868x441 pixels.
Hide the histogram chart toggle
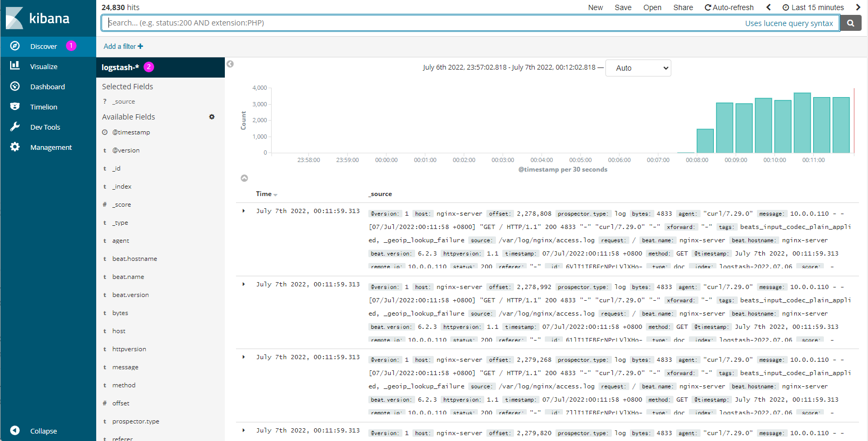pos(245,178)
